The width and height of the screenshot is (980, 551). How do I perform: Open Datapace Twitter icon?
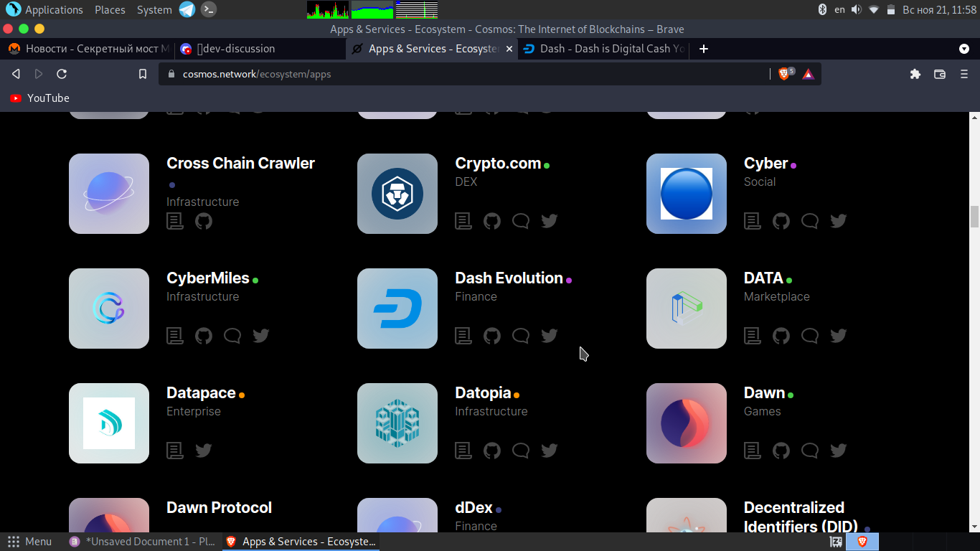(204, 451)
